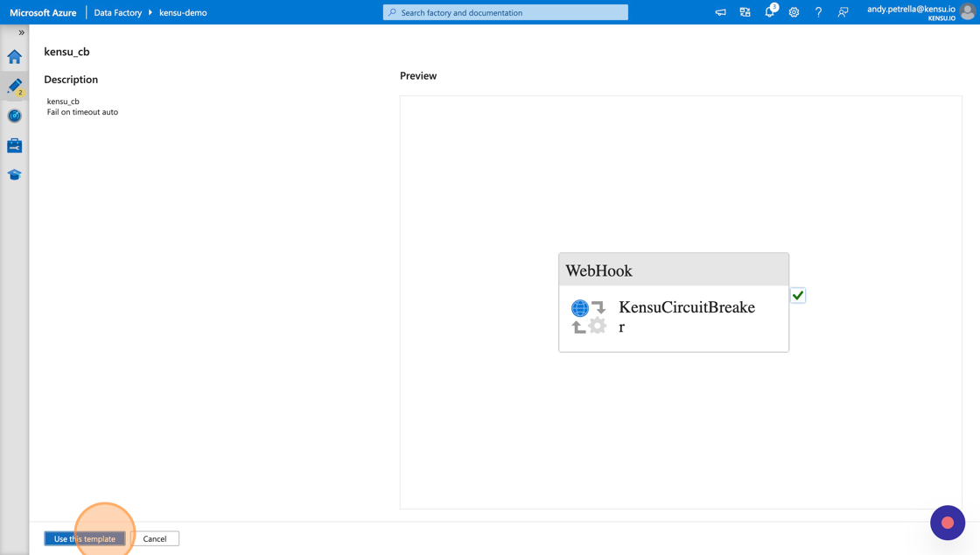Click andy.petrella@kensu.io account name
The width and height of the screenshot is (980, 555).
click(911, 9)
